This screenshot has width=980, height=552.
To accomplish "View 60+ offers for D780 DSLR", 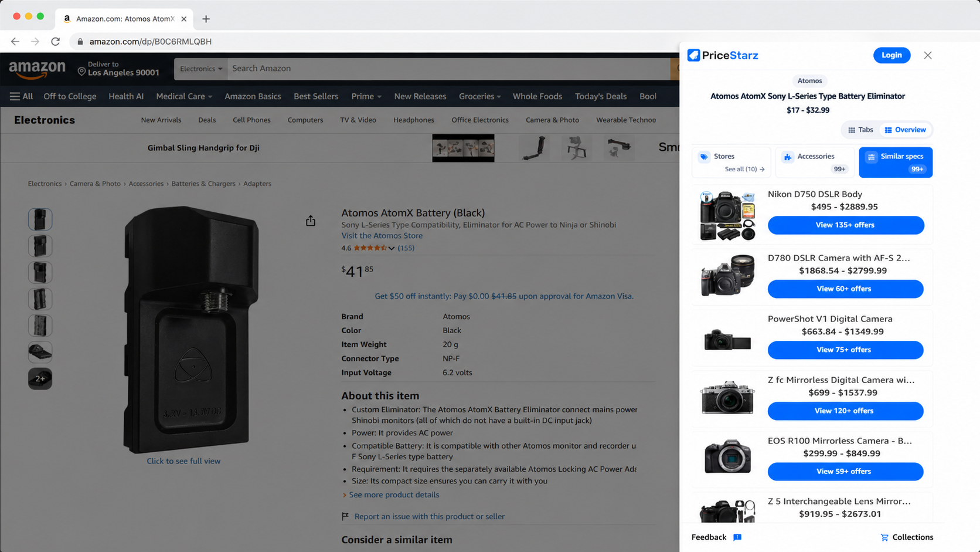I will [x=845, y=289].
